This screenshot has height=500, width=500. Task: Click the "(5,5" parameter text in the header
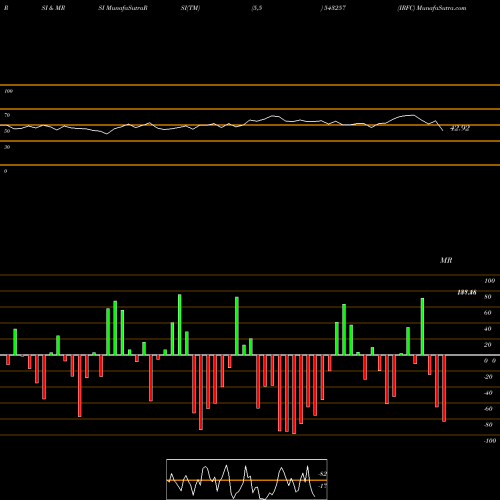point(257,8)
